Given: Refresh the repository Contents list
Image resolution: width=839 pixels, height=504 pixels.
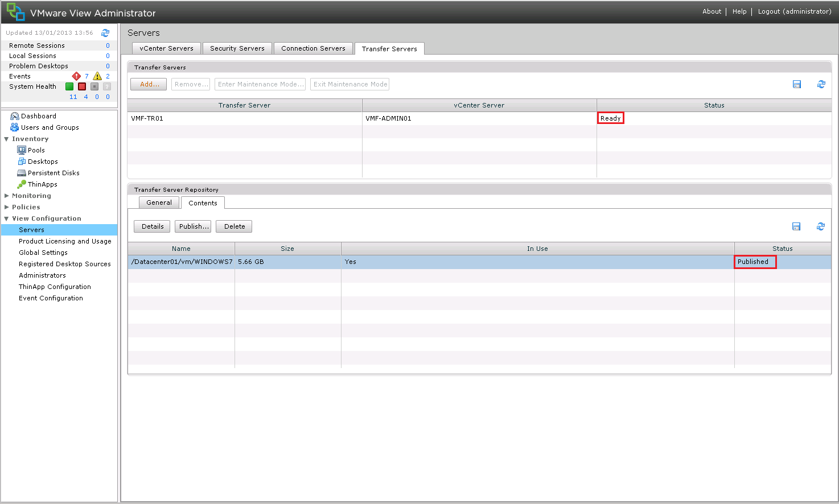Looking at the screenshot, I should 820,226.
